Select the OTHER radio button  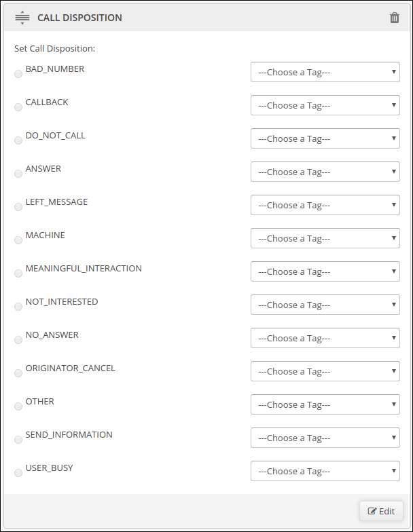click(x=18, y=406)
